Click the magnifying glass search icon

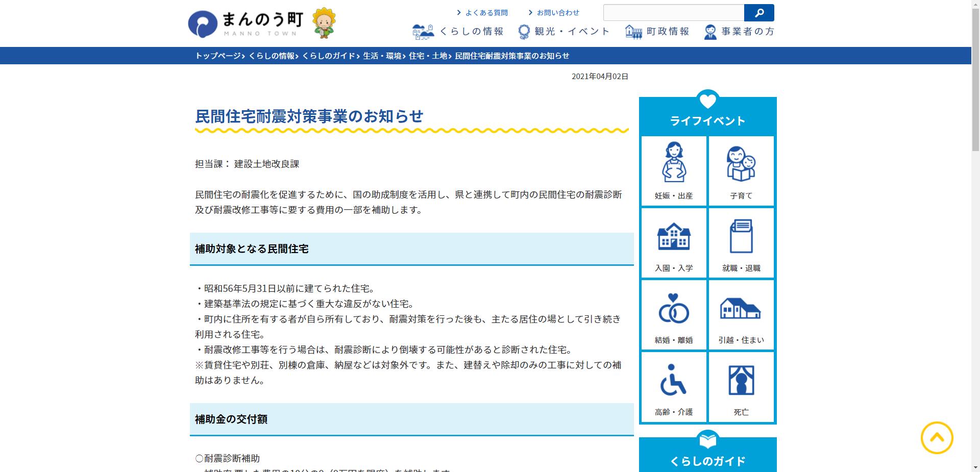(759, 12)
